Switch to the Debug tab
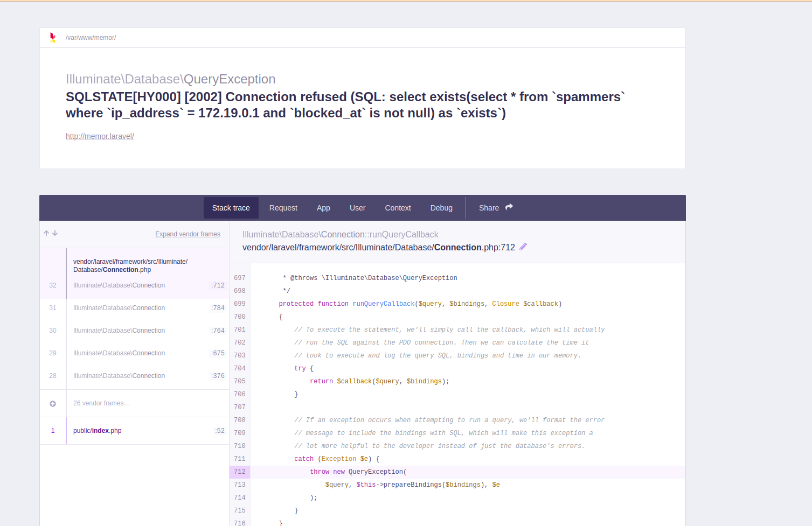This screenshot has width=812, height=526. [x=441, y=208]
